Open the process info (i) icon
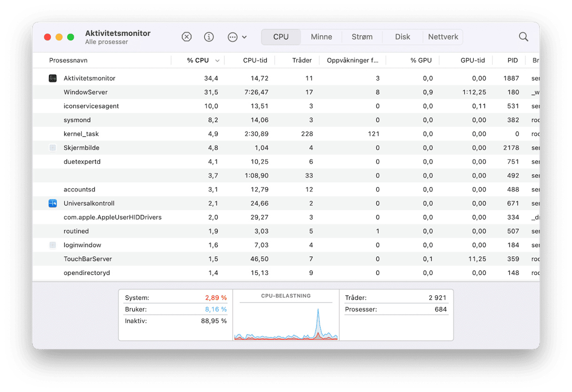The width and height of the screenshot is (572, 392). pos(209,37)
